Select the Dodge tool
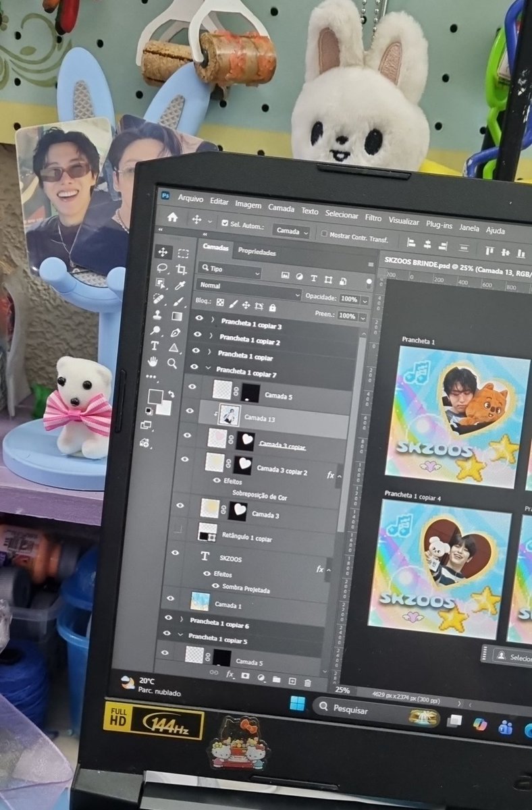This screenshot has height=810, width=532. coord(157,330)
